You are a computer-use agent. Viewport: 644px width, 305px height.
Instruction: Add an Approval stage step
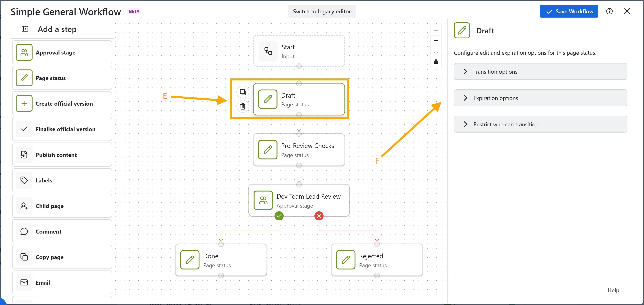pos(62,52)
